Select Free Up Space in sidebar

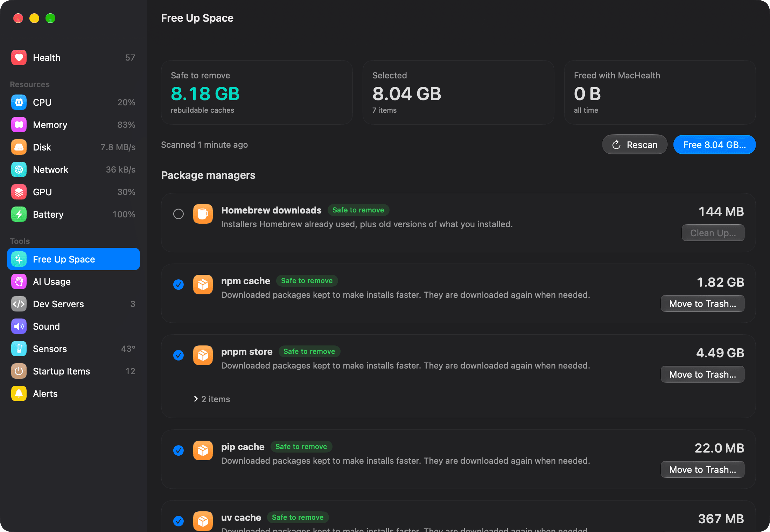73,259
